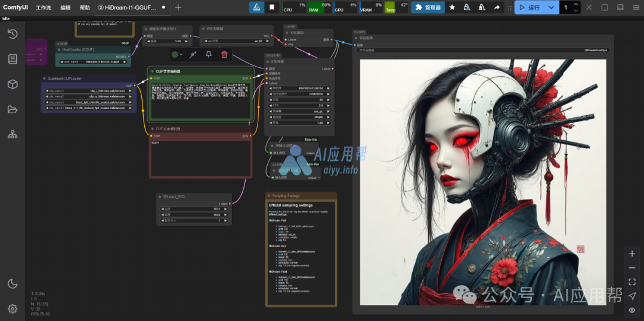The image size is (644, 321).
Task: Click the navigation arrow canvas control
Action: [x=632, y=295]
